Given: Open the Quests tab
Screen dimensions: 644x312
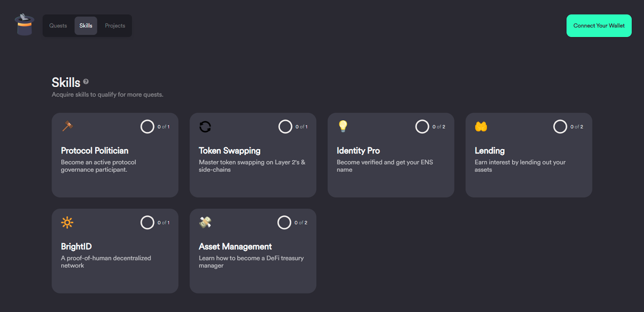Looking at the screenshot, I should [x=58, y=26].
